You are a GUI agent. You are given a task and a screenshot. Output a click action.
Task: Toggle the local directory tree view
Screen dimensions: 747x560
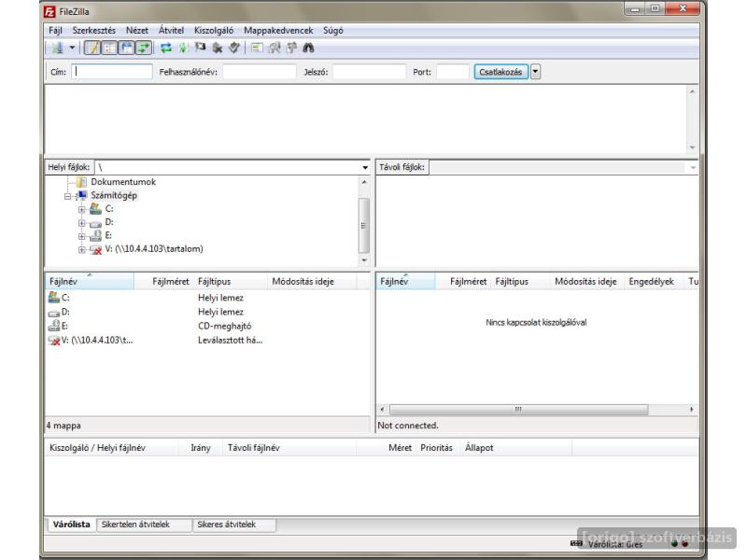(x=109, y=48)
